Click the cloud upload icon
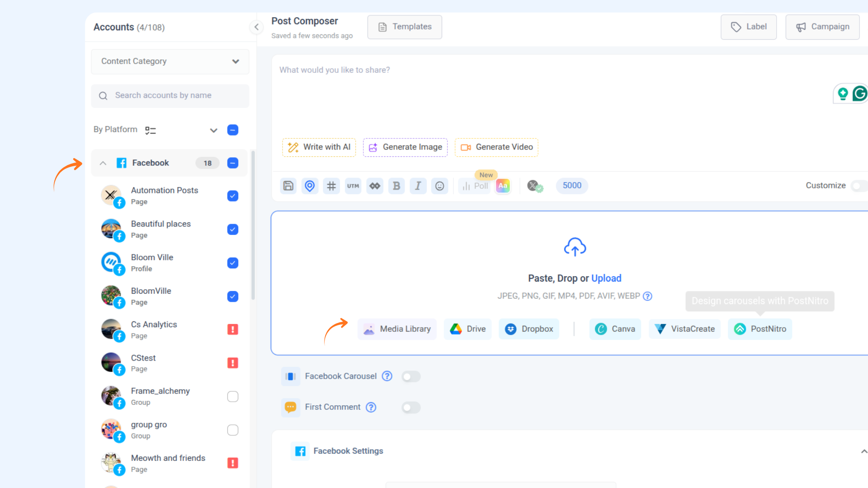Viewport: 868px width, 488px height. [x=575, y=247]
